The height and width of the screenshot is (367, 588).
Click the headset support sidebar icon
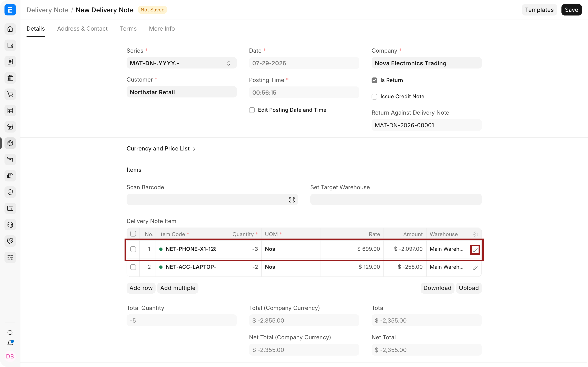[x=10, y=225]
